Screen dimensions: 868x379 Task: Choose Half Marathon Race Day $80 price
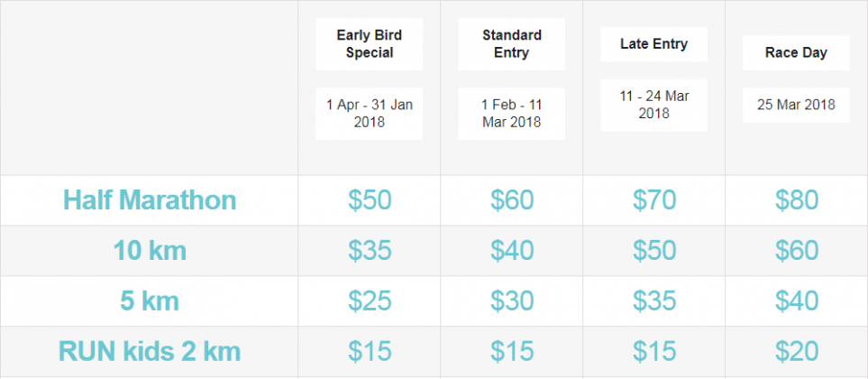click(797, 199)
